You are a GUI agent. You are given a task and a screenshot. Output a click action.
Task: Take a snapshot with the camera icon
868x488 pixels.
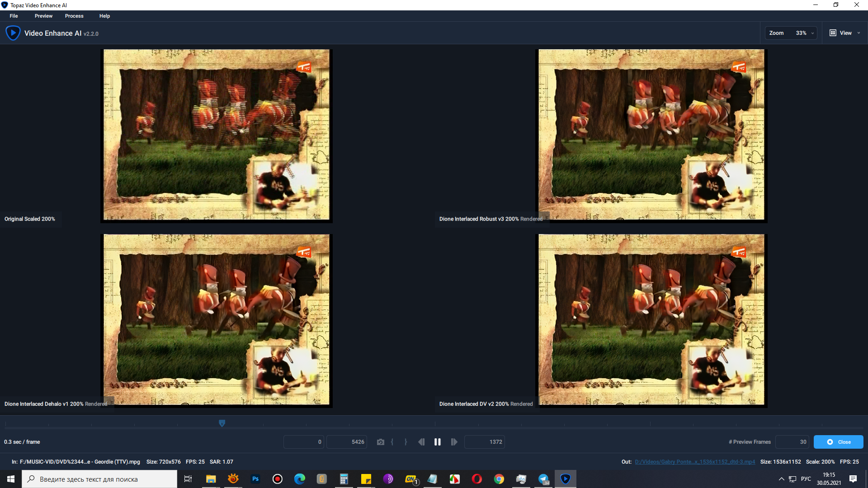[381, 442]
